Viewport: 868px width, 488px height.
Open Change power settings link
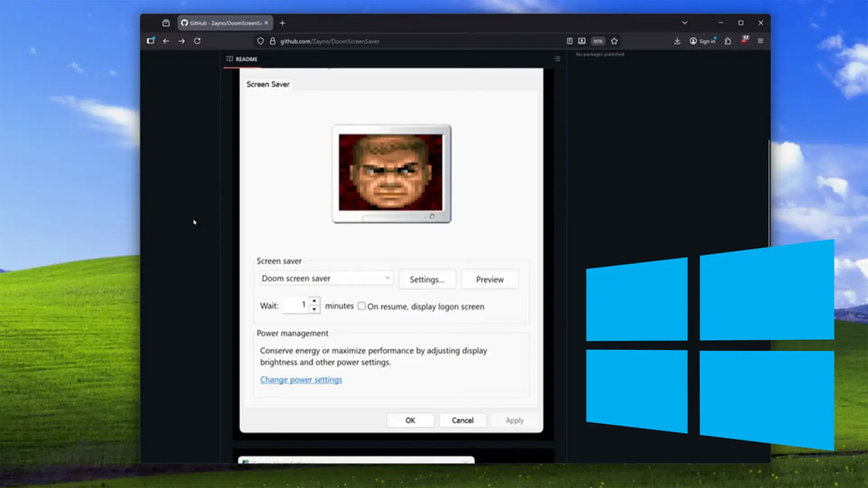tap(301, 380)
